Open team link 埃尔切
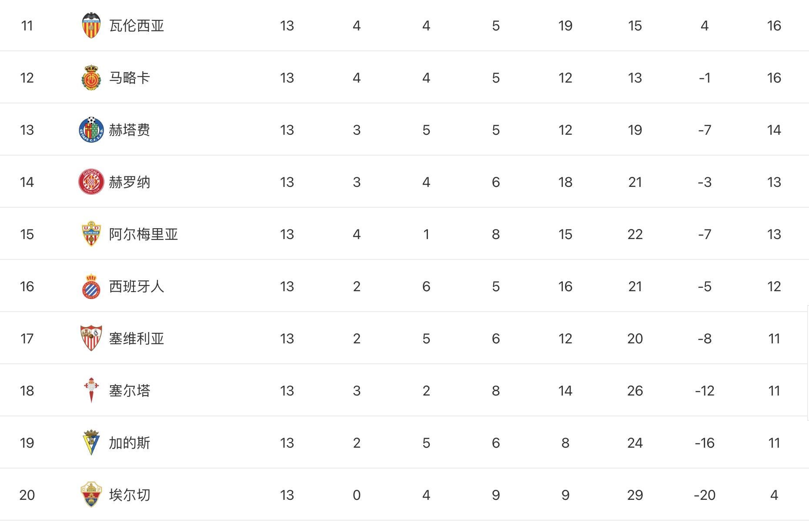The height and width of the screenshot is (532, 809). coord(130,495)
